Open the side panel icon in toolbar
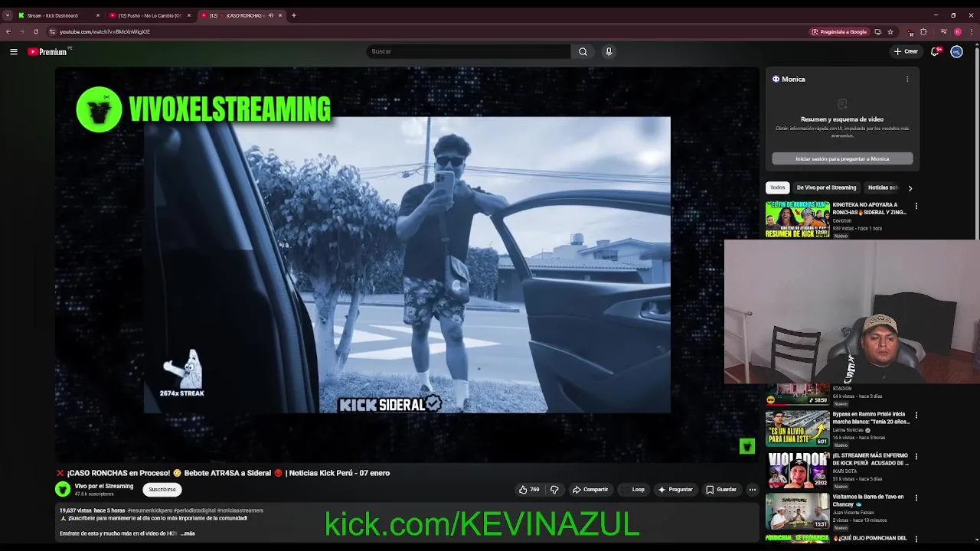The height and width of the screenshot is (551, 980). 943,31
